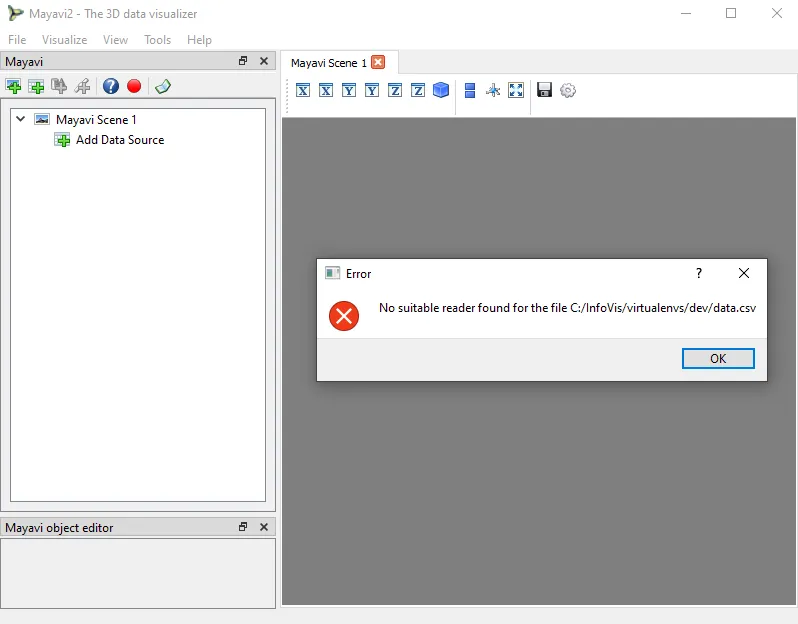Toggle parallel projection icon
Image resolution: width=798 pixels, height=624 pixels.
[470, 90]
